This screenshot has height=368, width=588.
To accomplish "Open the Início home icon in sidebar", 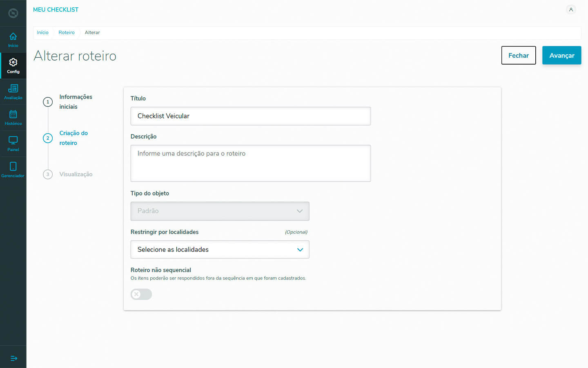I will pyautogui.click(x=13, y=40).
